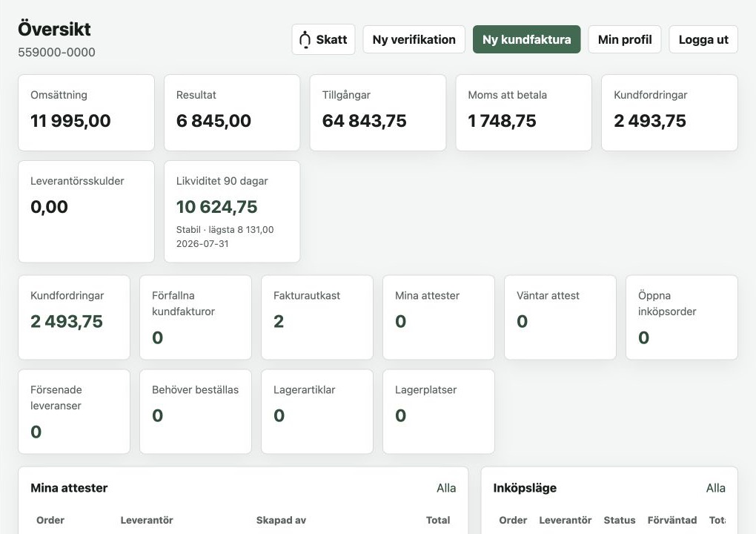
Task: Open Ny verifikation
Action: 414,39
